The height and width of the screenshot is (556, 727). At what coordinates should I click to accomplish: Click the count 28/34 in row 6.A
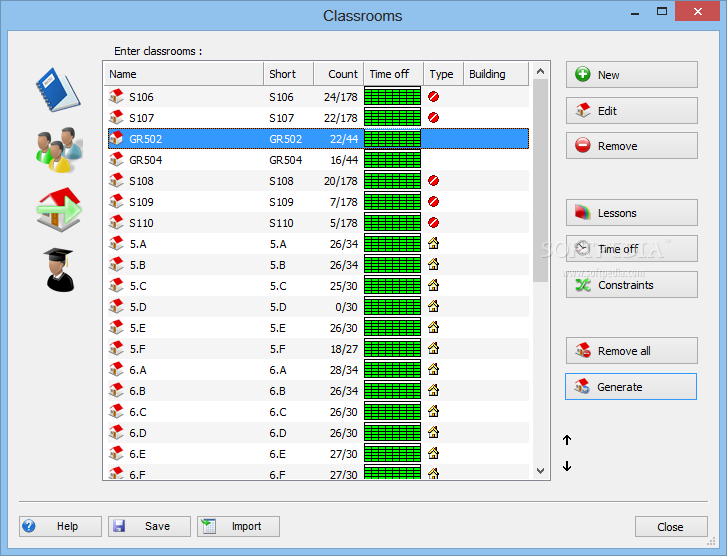pos(344,370)
